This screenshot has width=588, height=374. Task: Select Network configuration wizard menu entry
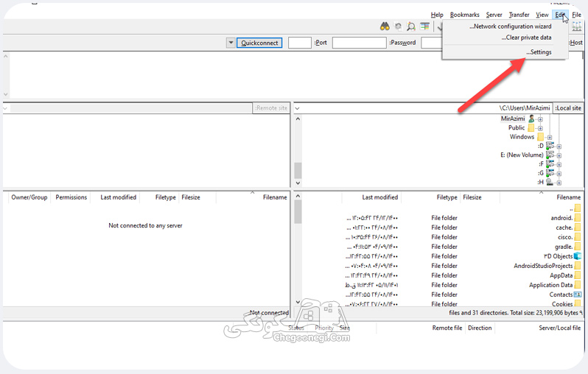(x=511, y=27)
